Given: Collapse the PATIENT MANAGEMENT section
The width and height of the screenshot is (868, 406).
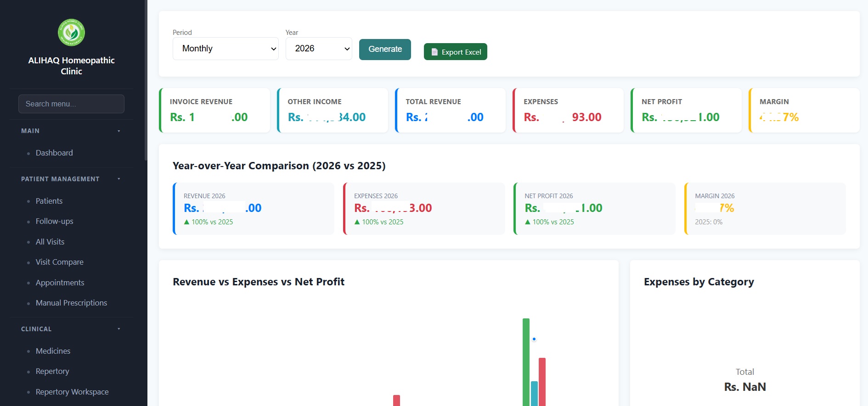Looking at the screenshot, I should pyautogui.click(x=71, y=179).
